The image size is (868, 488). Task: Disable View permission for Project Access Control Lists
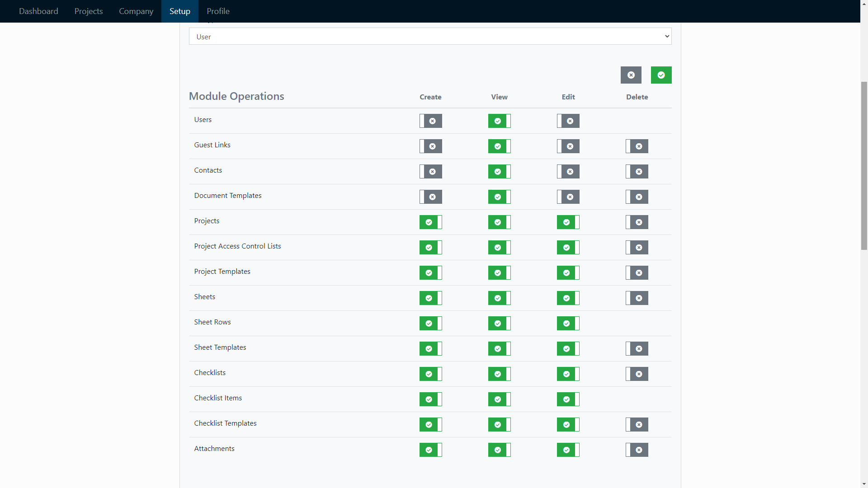tap(499, 247)
